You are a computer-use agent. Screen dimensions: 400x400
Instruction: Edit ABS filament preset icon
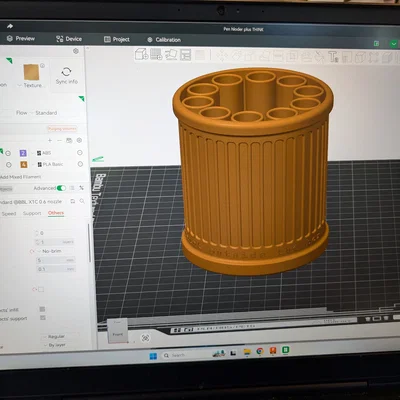[80, 153]
